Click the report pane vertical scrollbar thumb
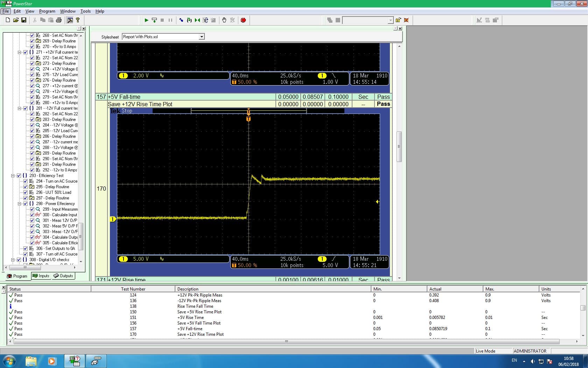Image resolution: width=588 pixels, height=368 pixels. [x=399, y=146]
